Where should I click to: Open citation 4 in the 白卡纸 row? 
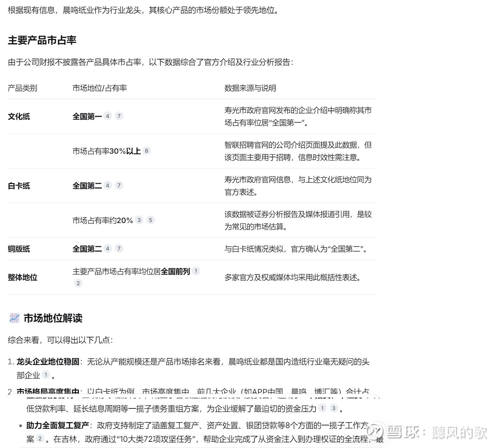(108, 185)
